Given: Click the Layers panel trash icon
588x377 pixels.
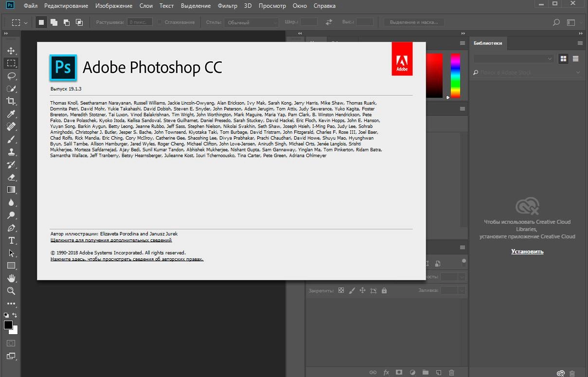Looking at the screenshot, I should coord(451,373).
